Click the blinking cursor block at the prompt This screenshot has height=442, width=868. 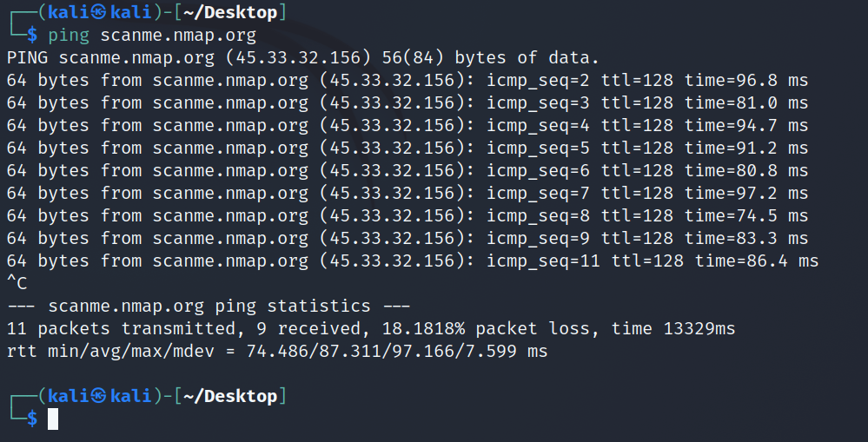[x=53, y=419]
